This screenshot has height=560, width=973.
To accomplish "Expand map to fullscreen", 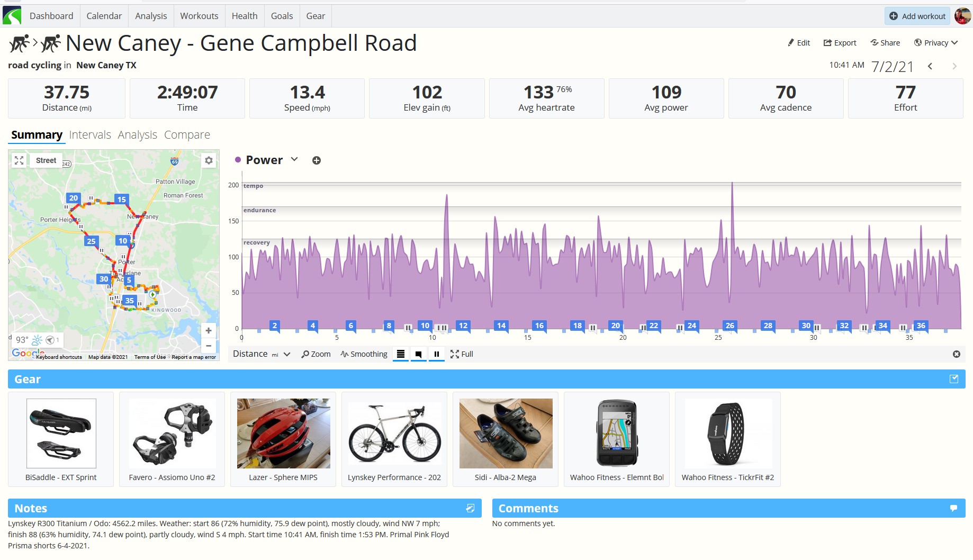I will point(19,160).
